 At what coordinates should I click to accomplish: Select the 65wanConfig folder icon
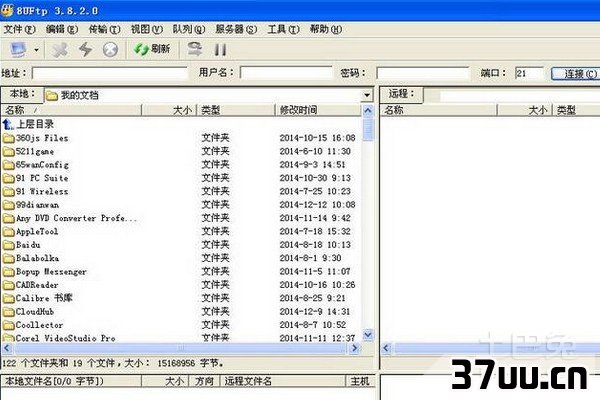click(8, 165)
